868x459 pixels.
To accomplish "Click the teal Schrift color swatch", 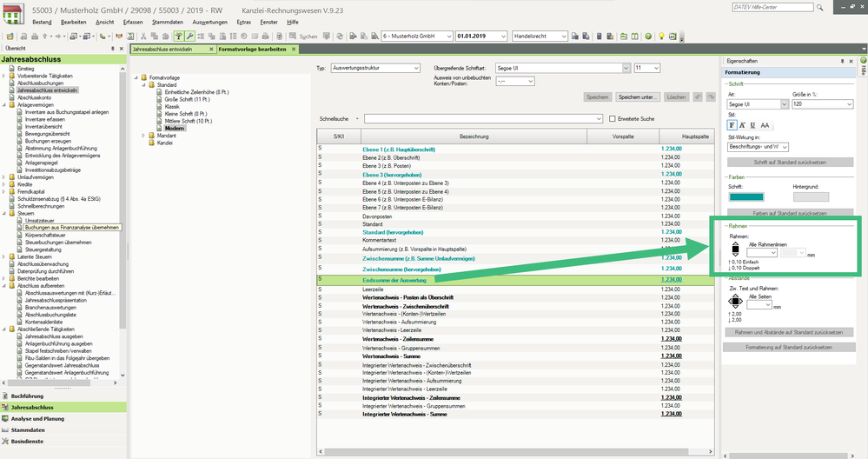I will (746, 196).
